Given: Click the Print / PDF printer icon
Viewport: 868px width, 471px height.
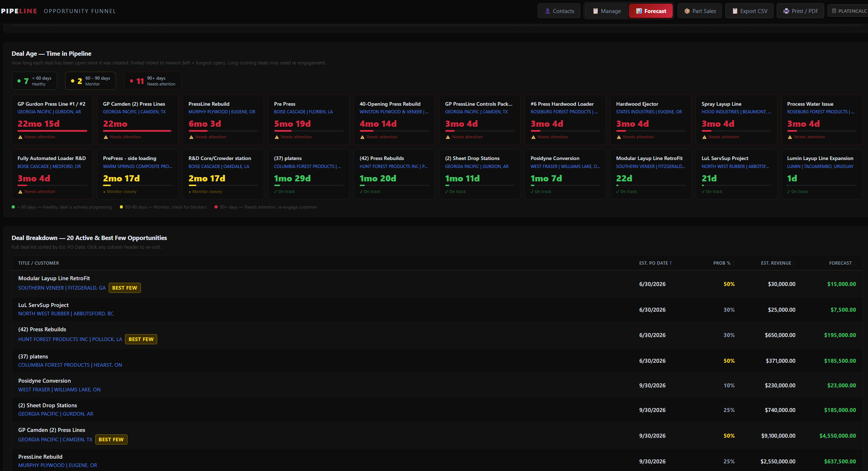Looking at the screenshot, I should 786,11.
